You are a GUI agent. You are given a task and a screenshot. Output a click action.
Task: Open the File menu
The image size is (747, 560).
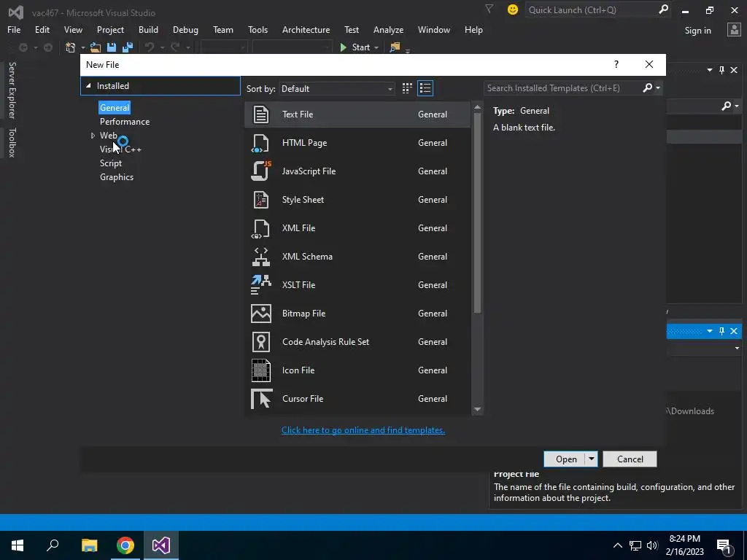tap(14, 29)
